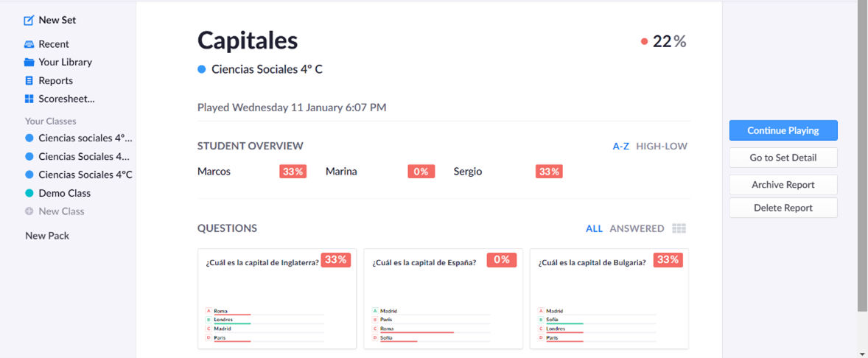Viewport: 868px width, 358px height.
Task: Sort students by HIGH-LOW
Action: (662, 147)
